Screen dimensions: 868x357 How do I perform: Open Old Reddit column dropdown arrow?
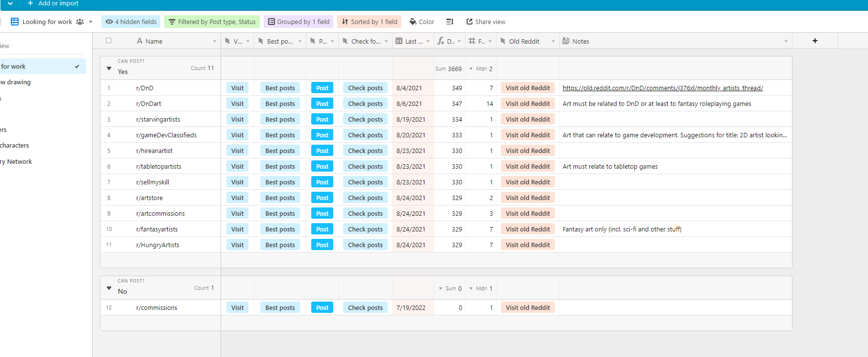(553, 41)
